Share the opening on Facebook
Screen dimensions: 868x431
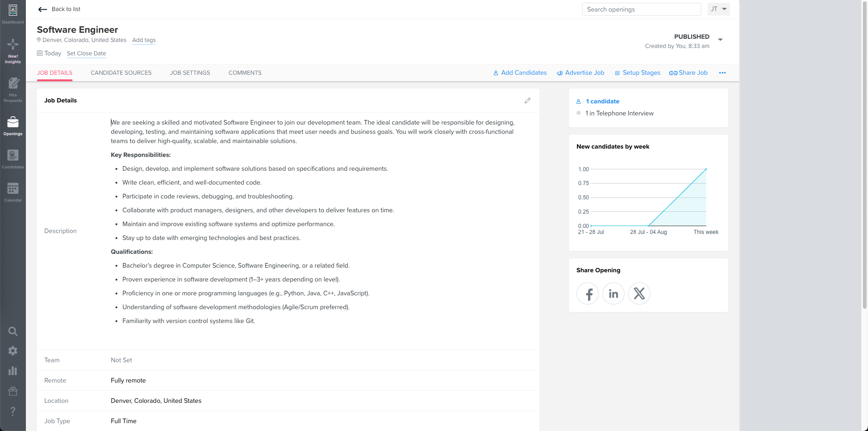point(587,293)
